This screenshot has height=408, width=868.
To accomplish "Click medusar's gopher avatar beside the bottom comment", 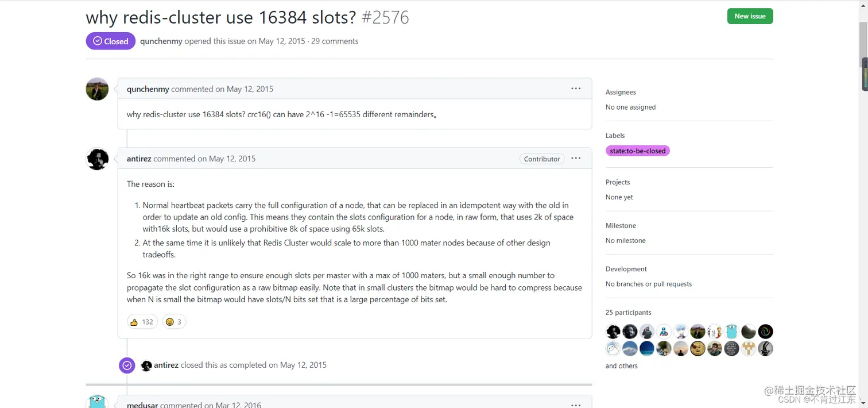I will pyautogui.click(x=97, y=401).
